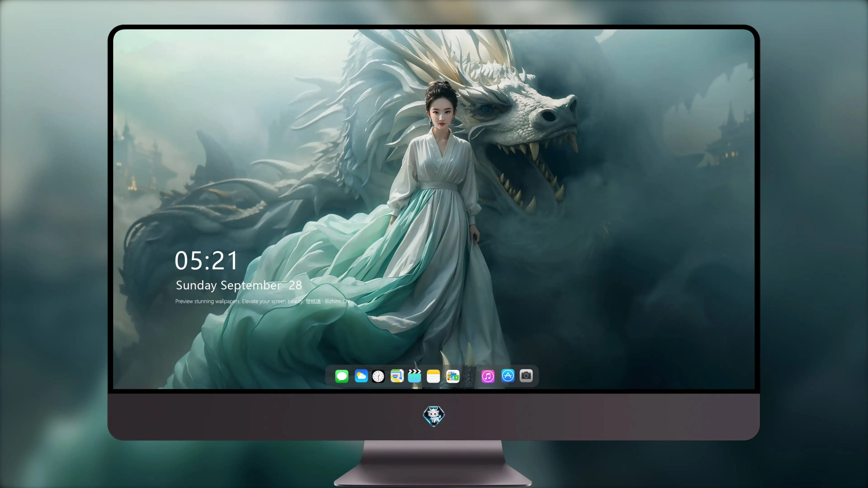This screenshot has height=488, width=868.
Task: Launch the blue App Store icon
Action: (x=508, y=375)
